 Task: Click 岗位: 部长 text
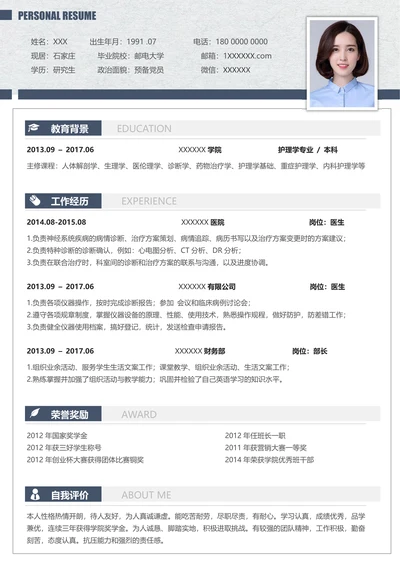pos(310,351)
